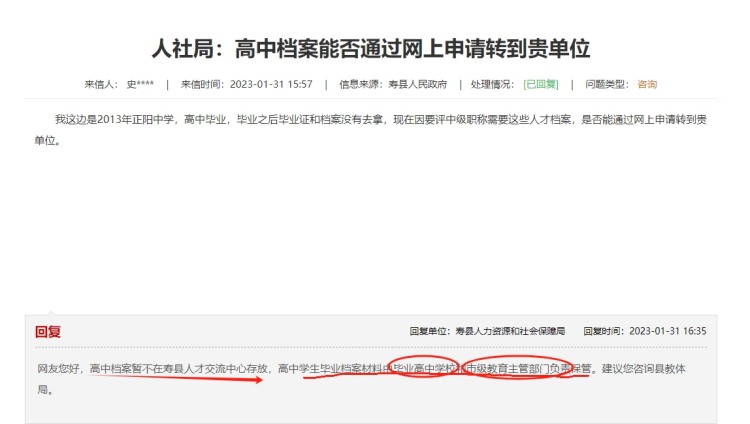Click the 来信人 label
The image size is (750, 424).
pyautogui.click(x=101, y=84)
